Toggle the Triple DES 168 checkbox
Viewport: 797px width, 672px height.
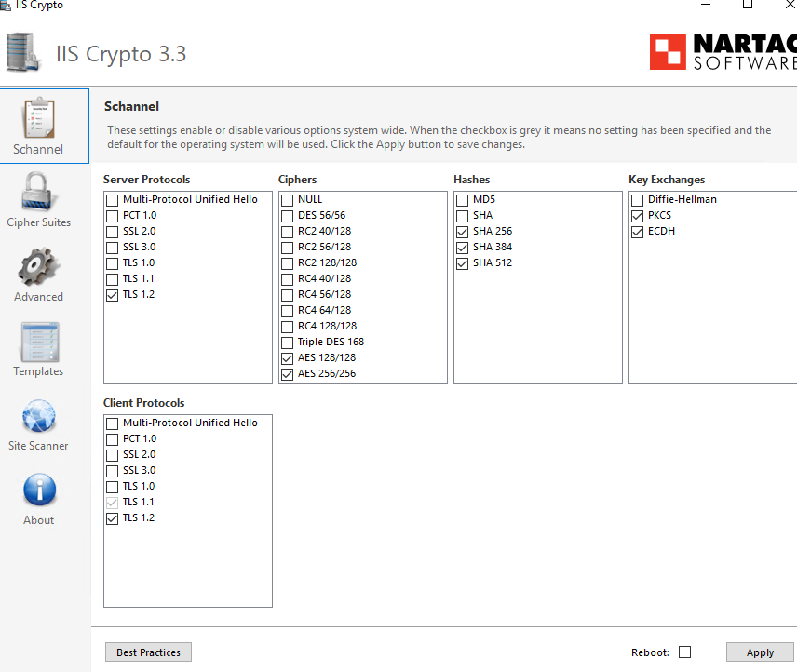(287, 343)
